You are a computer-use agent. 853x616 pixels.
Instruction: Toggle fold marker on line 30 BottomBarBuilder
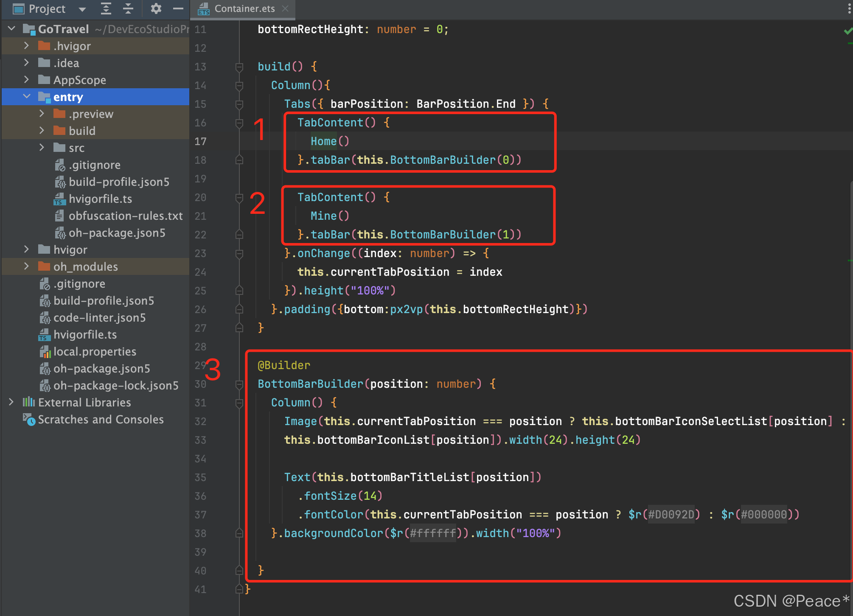point(239,384)
